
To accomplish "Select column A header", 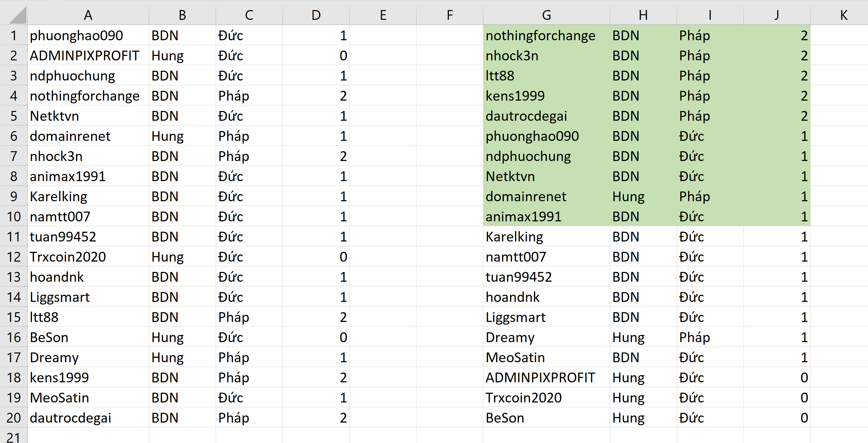I will tap(88, 15).
